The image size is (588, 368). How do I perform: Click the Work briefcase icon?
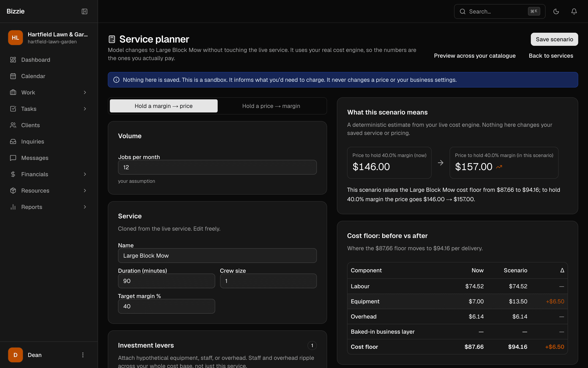(x=13, y=92)
